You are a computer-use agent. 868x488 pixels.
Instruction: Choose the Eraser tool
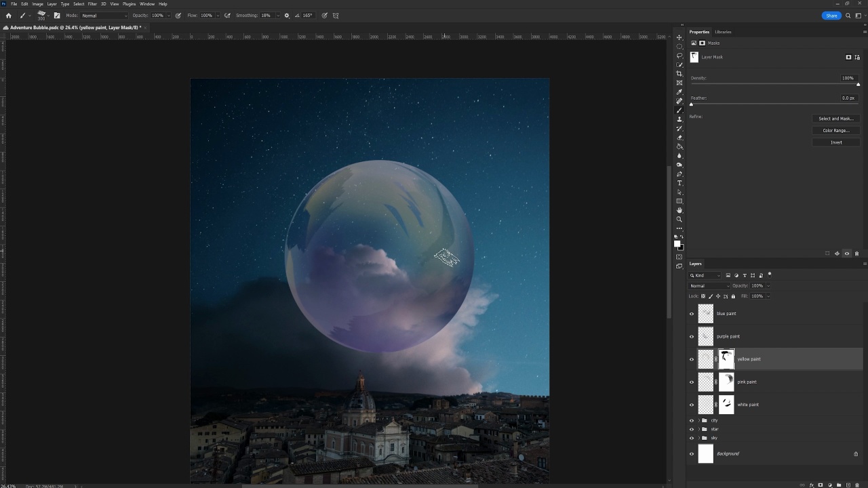(x=679, y=138)
